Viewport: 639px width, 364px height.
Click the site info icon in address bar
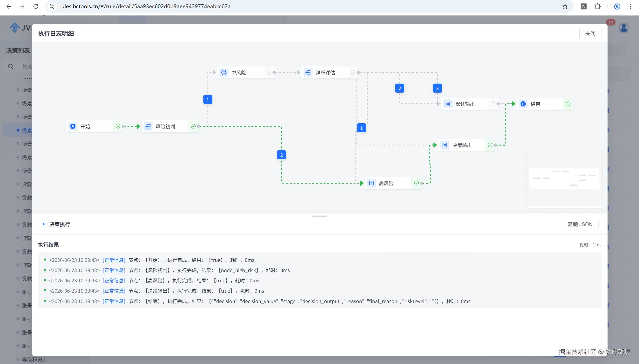click(52, 6)
